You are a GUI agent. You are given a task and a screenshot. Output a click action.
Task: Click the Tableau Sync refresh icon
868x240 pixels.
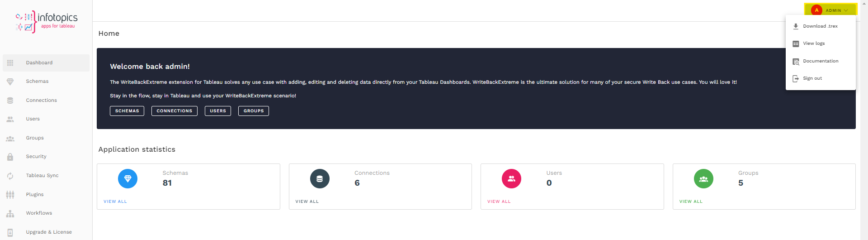(10, 176)
